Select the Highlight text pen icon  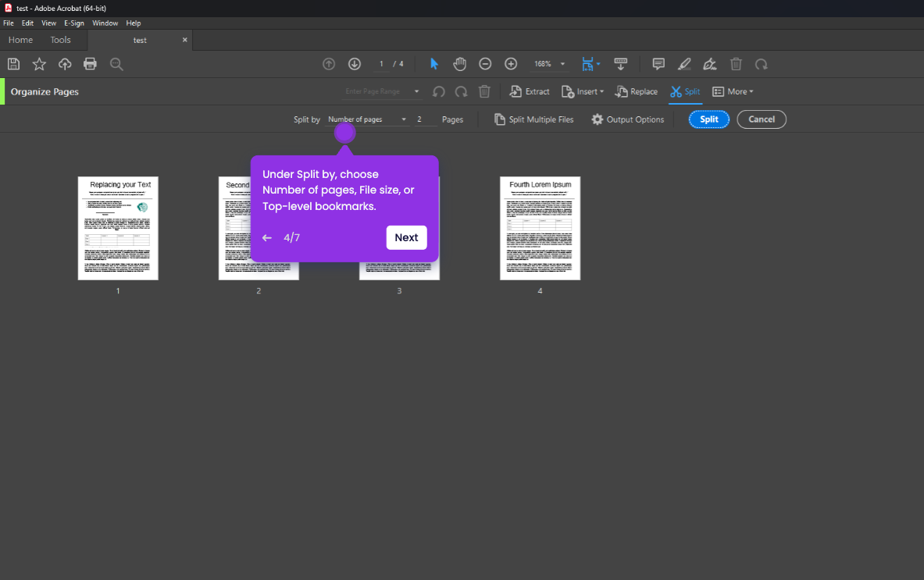point(684,64)
